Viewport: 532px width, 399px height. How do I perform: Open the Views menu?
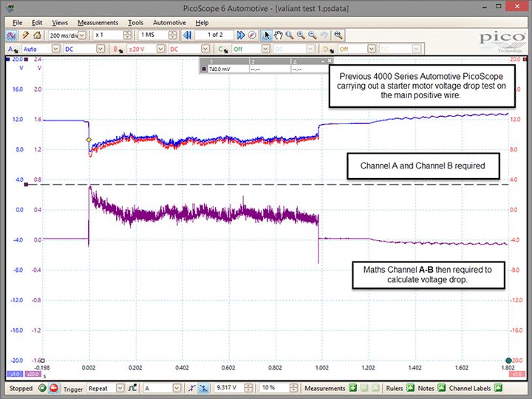pyautogui.click(x=60, y=23)
